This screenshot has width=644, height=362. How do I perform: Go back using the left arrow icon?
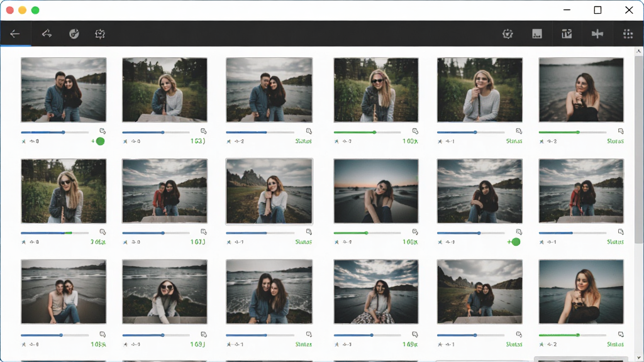15,34
